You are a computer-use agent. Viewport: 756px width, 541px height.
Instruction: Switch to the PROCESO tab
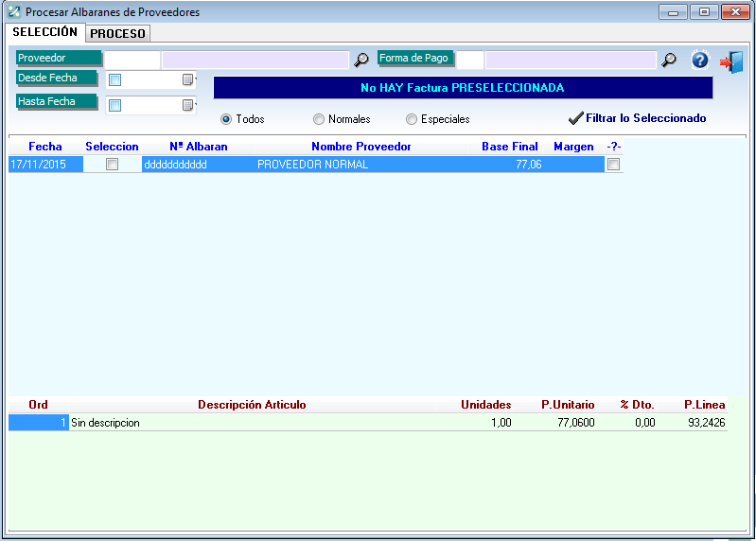117,33
